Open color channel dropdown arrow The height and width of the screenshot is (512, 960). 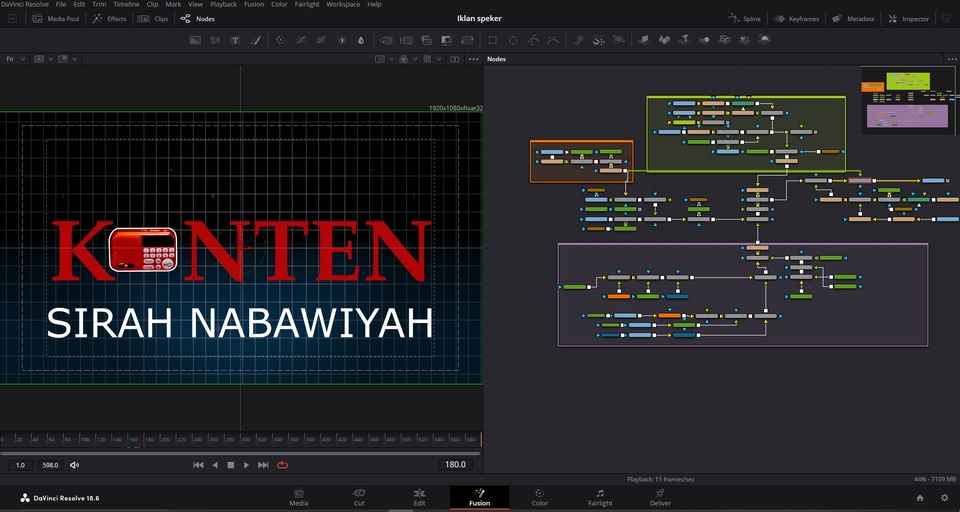[x=415, y=59]
